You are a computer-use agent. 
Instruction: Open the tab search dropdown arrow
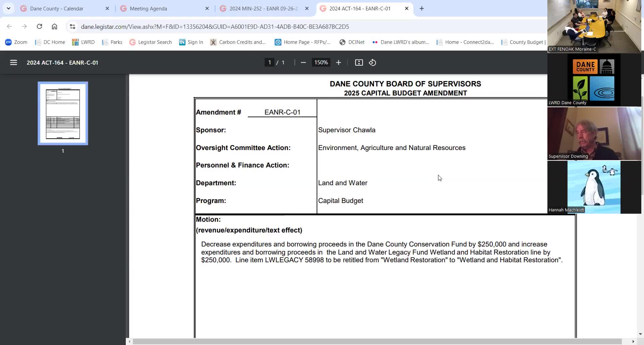[8, 8]
